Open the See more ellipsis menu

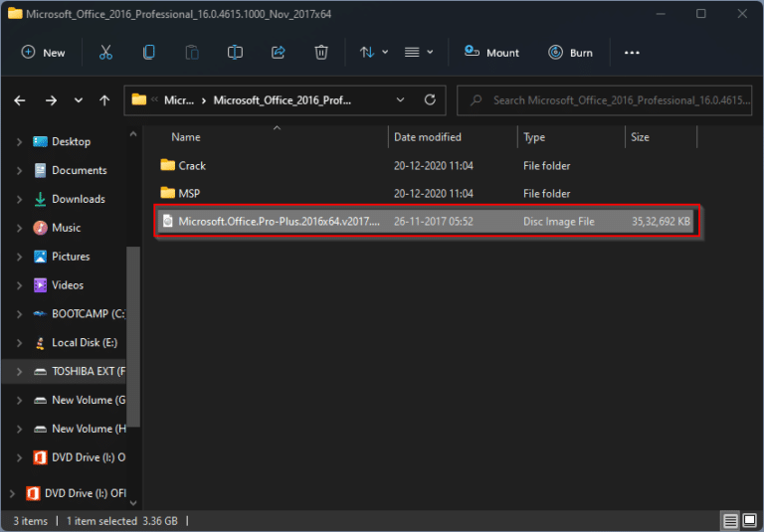click(x=632, y=53)
